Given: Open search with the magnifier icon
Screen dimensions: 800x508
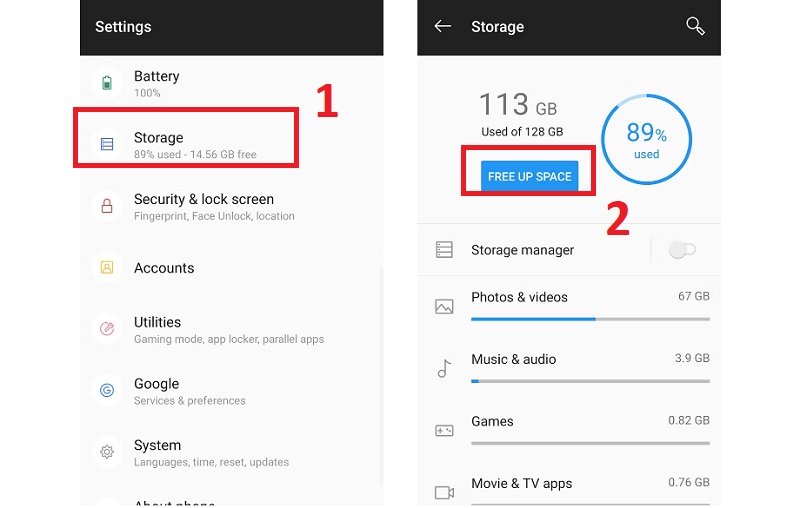Looking at the screenshot, I should tap(695, 27).
